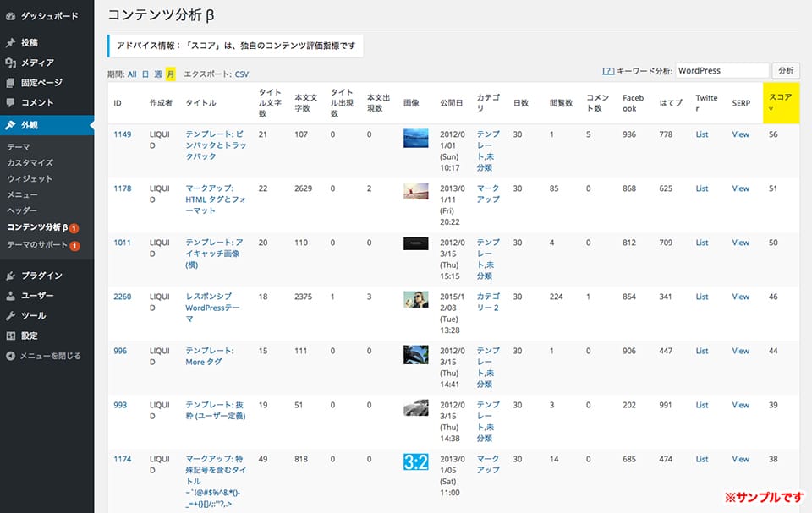The height and width of the screenshot is (513, 812).
Task: Open コンテンツ分析 β submenu item
Action: [x=37, y=226]
